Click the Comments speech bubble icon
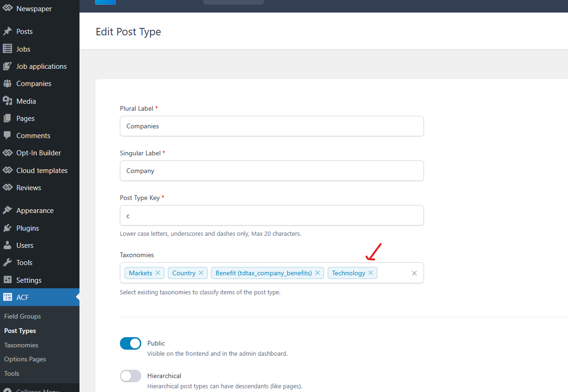The image size is (568, 392). [7, 135]
